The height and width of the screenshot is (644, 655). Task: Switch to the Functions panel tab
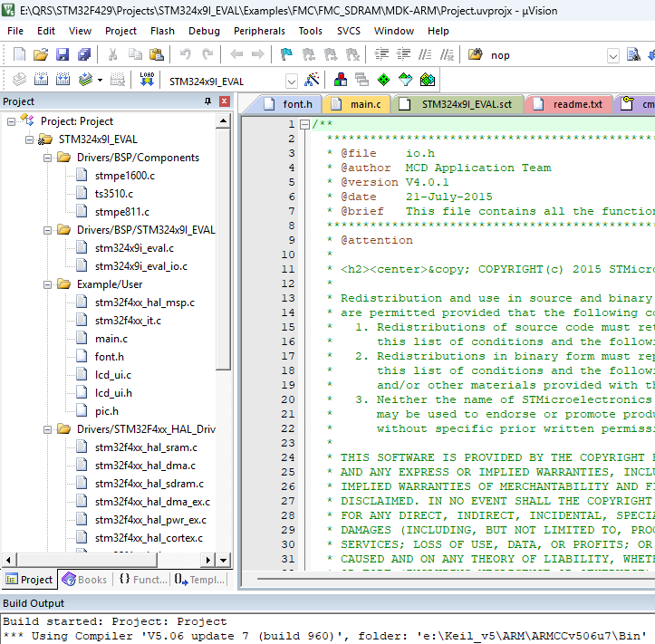click(x=143, y=580)
